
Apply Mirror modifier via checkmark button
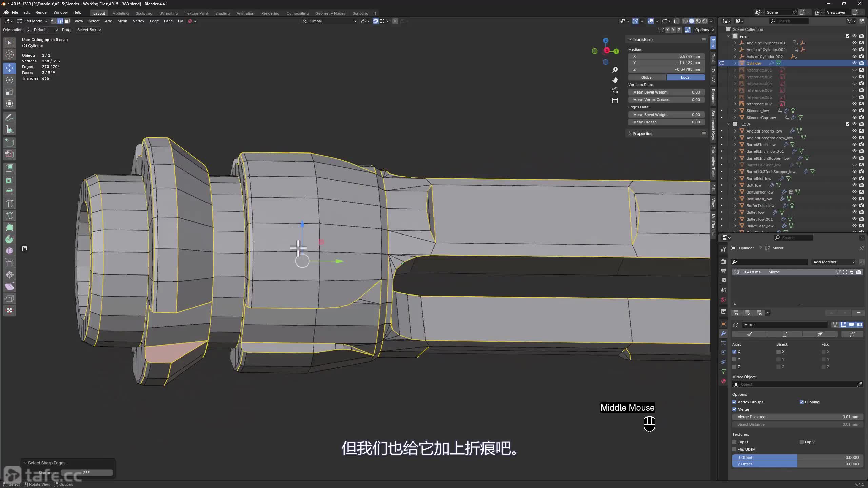click(x=750, y=334)
